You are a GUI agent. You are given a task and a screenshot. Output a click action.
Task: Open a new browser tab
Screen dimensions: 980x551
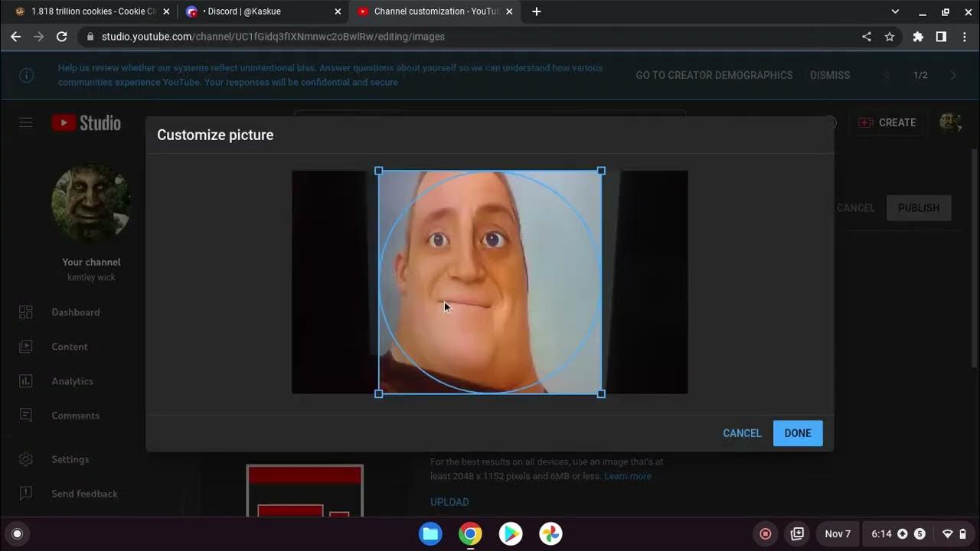[536, 11]
